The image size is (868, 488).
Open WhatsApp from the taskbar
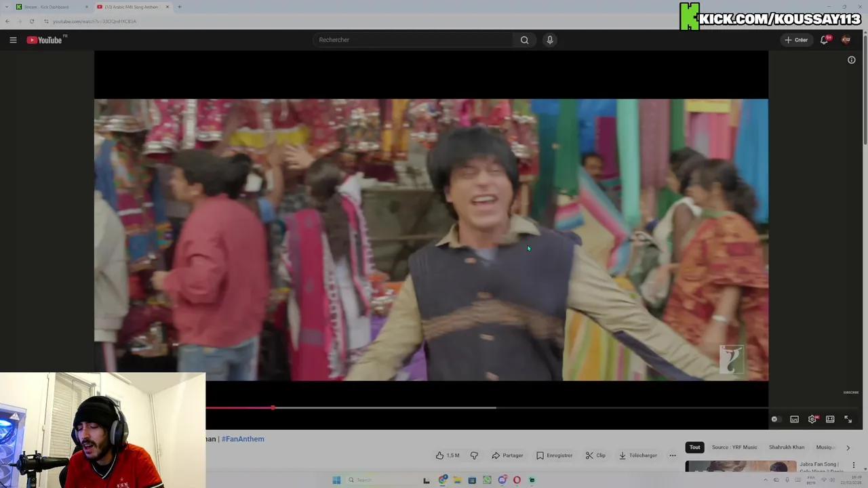pyautogui.click(x=487, y=480)
